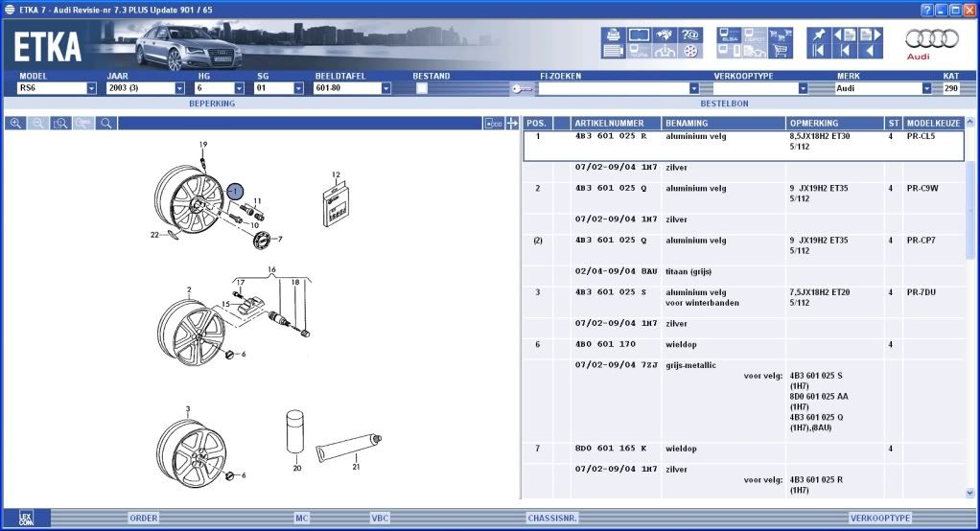Viewport: 980px width, 531px height.
Task: Open the MODEL dropdown showing RS6
Action: click(91, 88)
